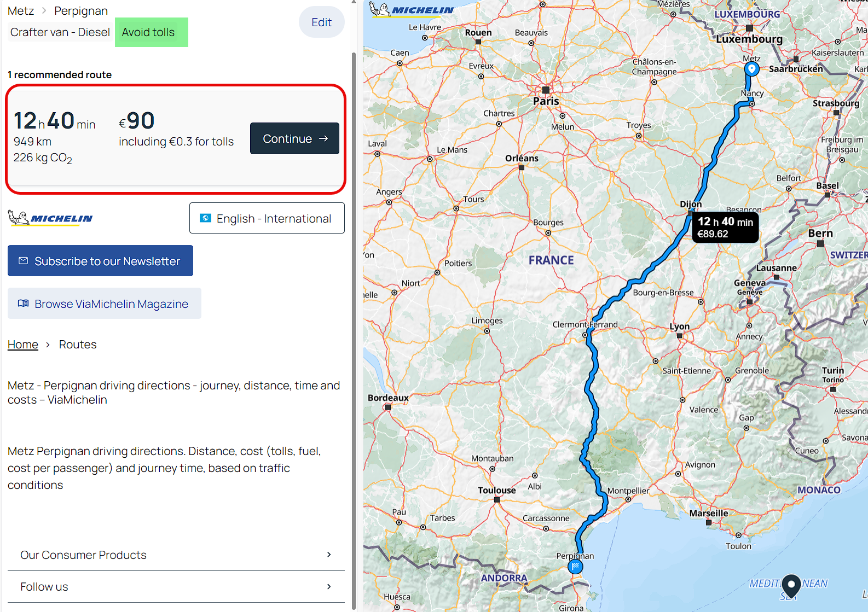The image size is (868, 612).
Task: Click the language flag icon
Action: click(x=205, y=218)
